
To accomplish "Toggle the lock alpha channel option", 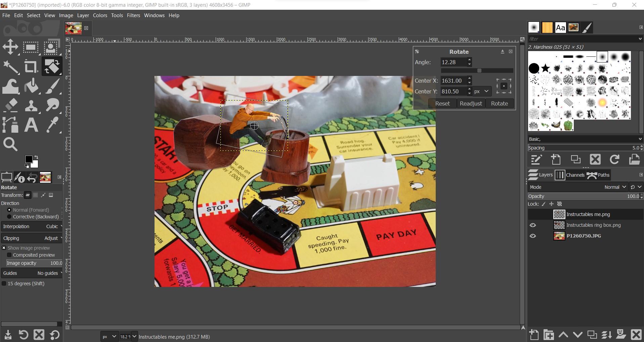I will coord(559,204).
